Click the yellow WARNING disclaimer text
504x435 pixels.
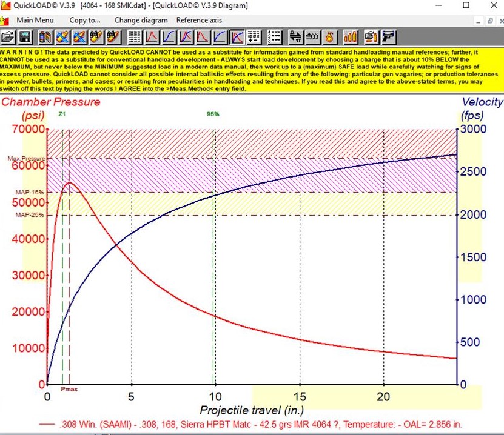pyautogui.click(x=249, y=70)
